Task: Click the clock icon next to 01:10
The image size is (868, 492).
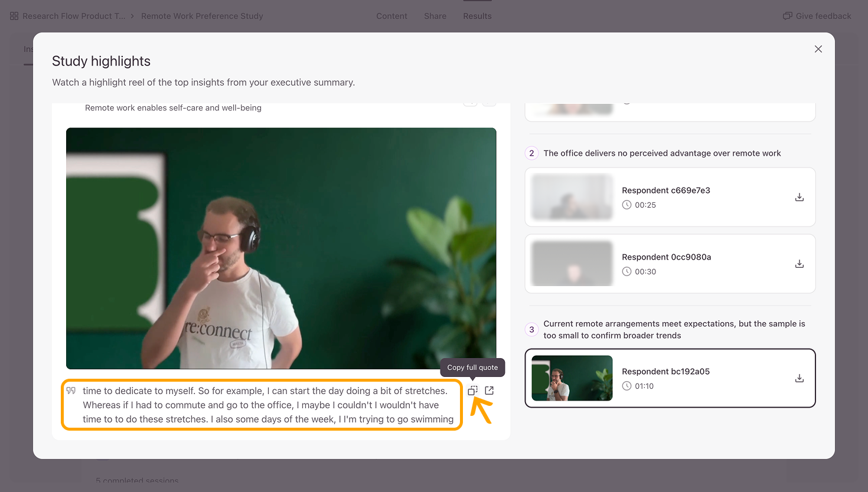Action: click(x=626, y=386)
